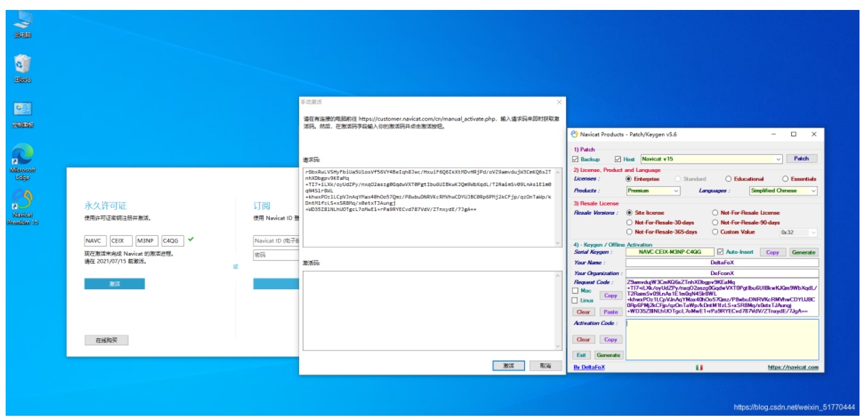Click the Your Organization field DeFconX
Viewport: 868px width, 420px height.
point(722,274)
